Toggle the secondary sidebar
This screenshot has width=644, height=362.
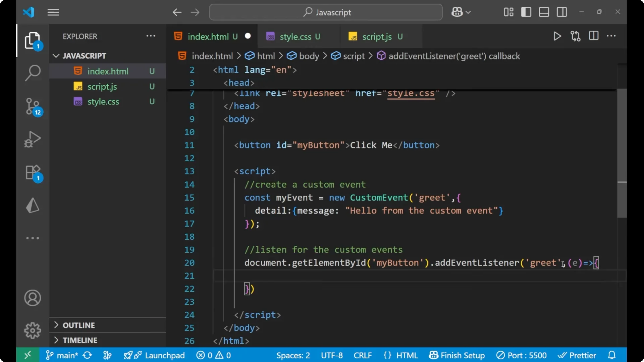[561, 12]
